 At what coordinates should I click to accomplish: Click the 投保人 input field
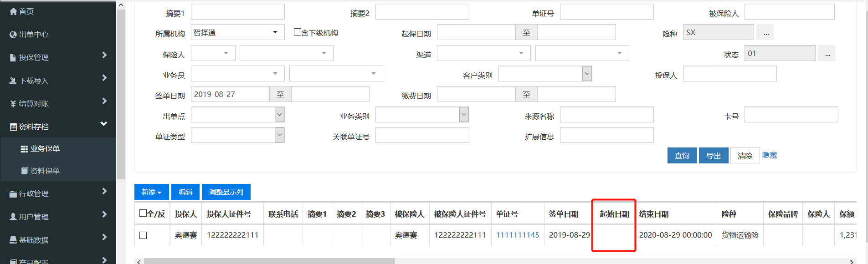click(729, 74)
